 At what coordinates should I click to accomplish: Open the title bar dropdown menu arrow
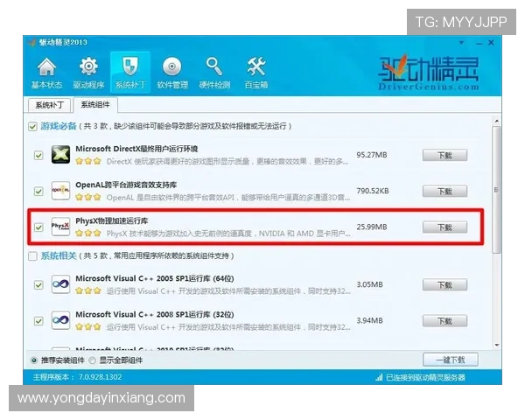461,43
